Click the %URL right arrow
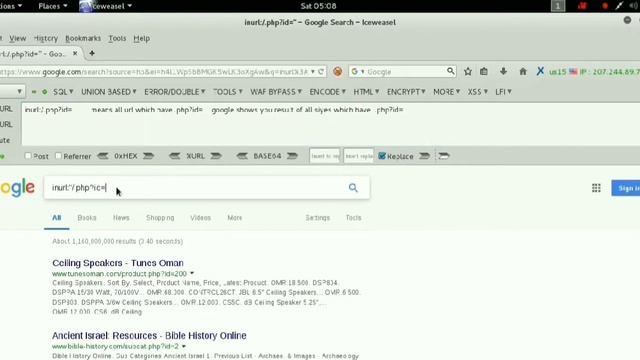640x360 pixels. point(216,156)
